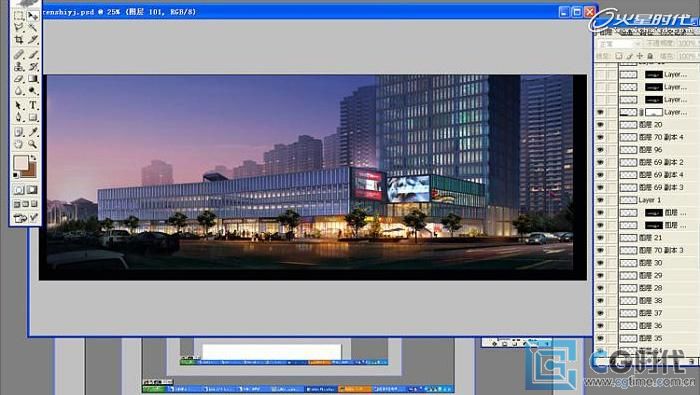The width and height of the screenshot is (700, 395).
Task: Select layer 图层 28
Action: (x=658, y=288)
